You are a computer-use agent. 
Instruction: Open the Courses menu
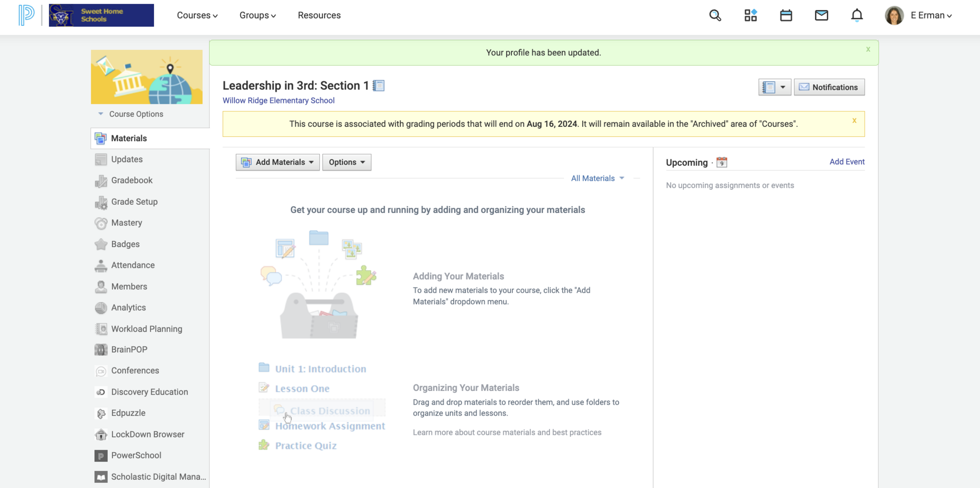coord(197,15)
